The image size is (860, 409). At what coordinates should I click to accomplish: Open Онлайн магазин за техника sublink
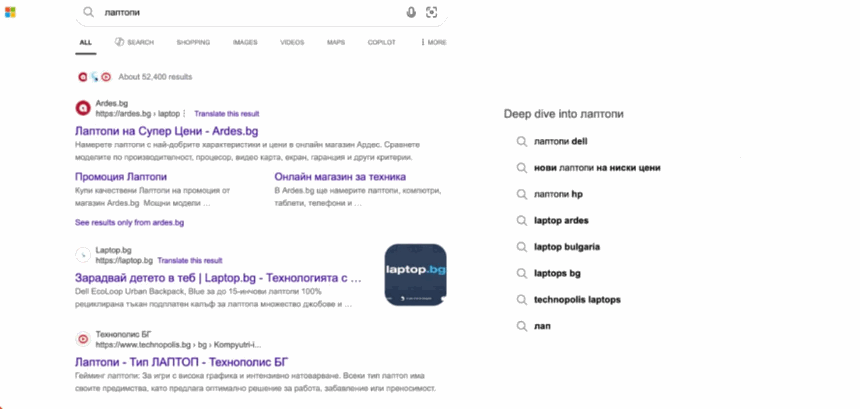point(340,177)
